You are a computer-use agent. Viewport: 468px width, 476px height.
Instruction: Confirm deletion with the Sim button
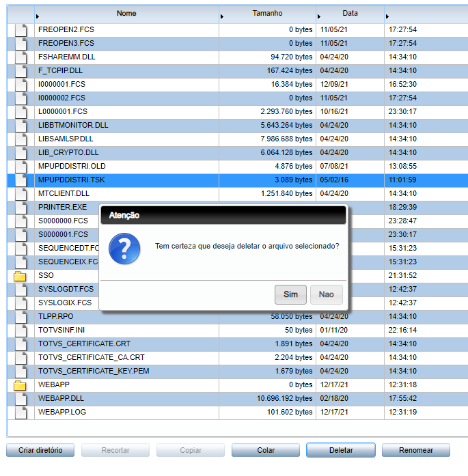click(x=290, y=294)
